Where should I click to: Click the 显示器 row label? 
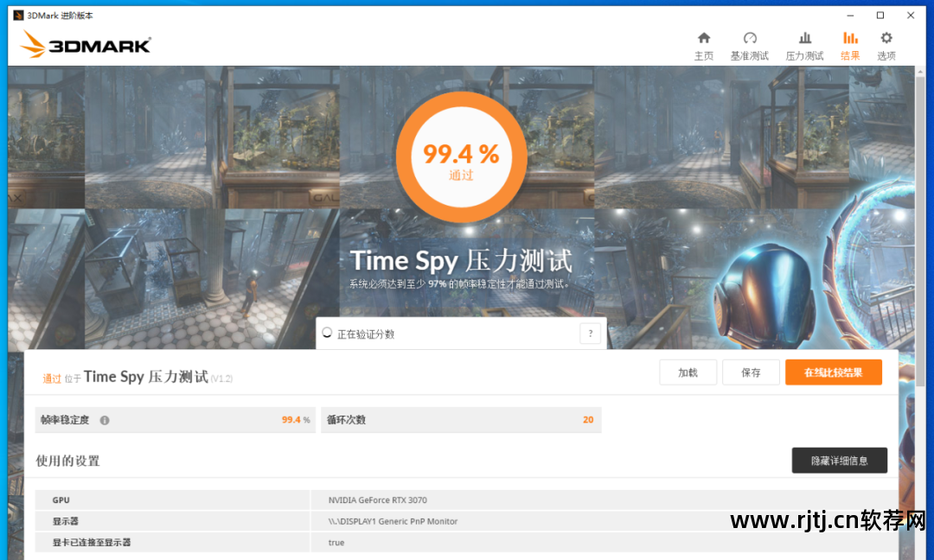pos(66,521)
